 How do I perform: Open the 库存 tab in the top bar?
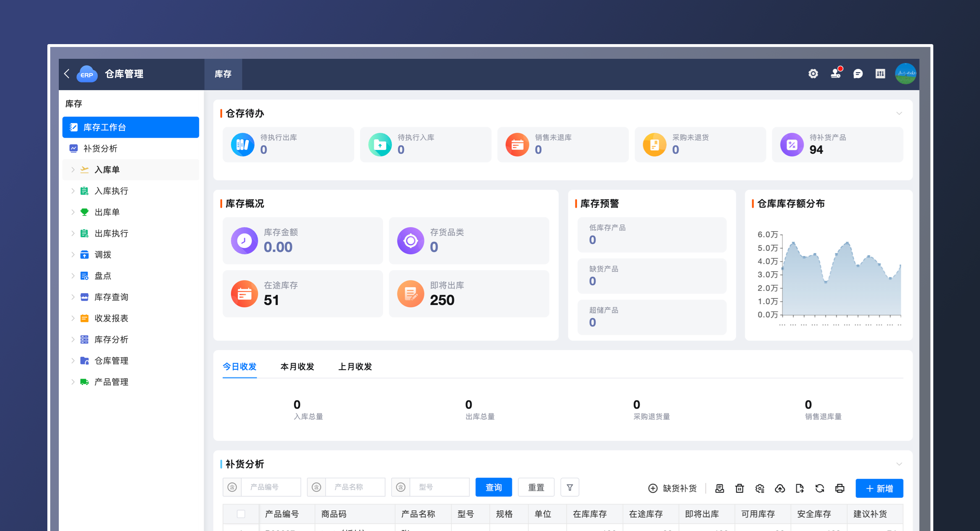pyautogui.click(x=223, y=74)
